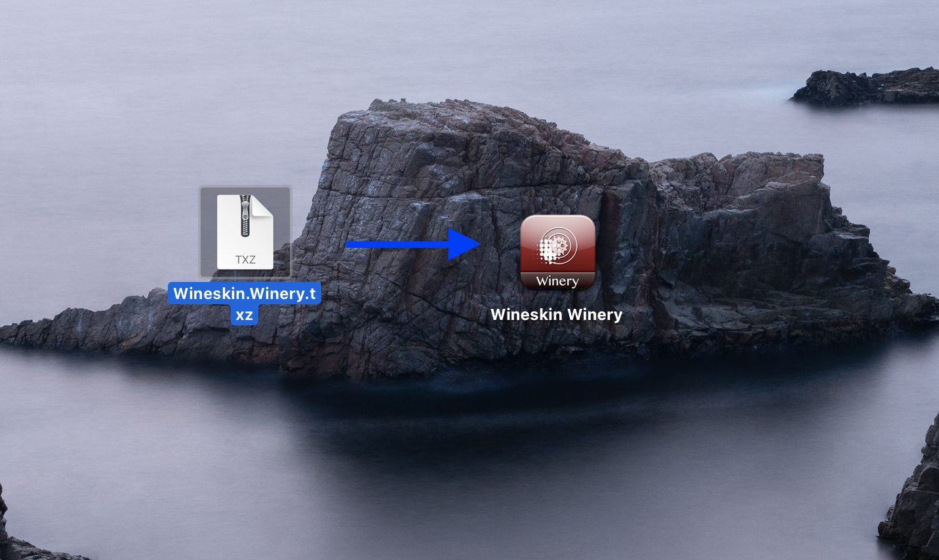Select the TXZ archive file icon
Image resolution: width=939 pixels, height=560 pixels.
point(245,232)
